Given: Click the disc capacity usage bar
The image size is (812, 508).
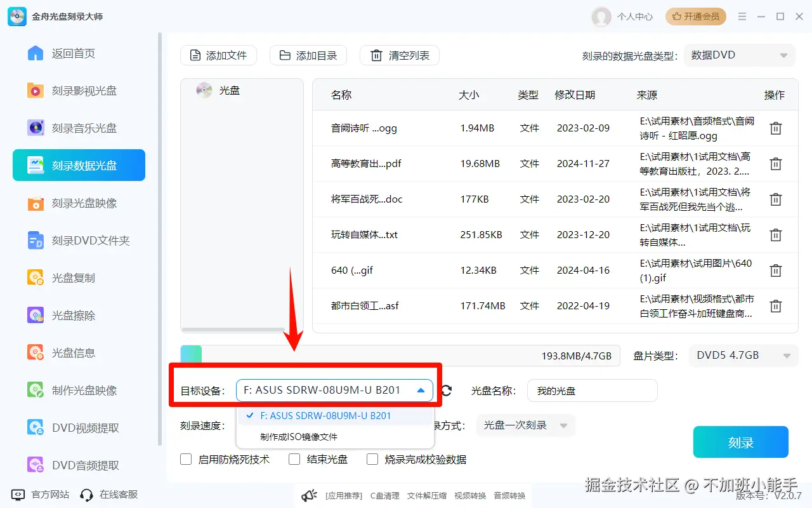Looking at the screenshot, I should [400, 356].
